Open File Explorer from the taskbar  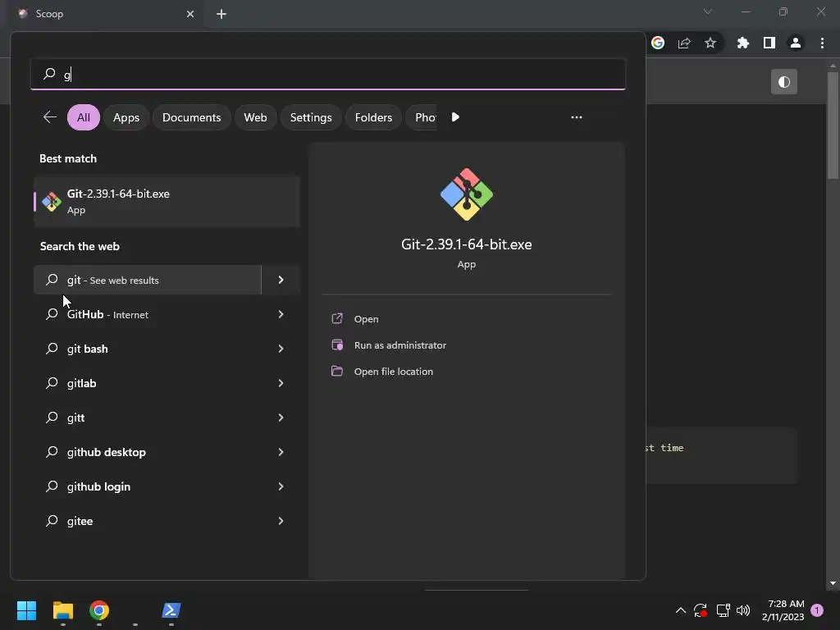63,610
